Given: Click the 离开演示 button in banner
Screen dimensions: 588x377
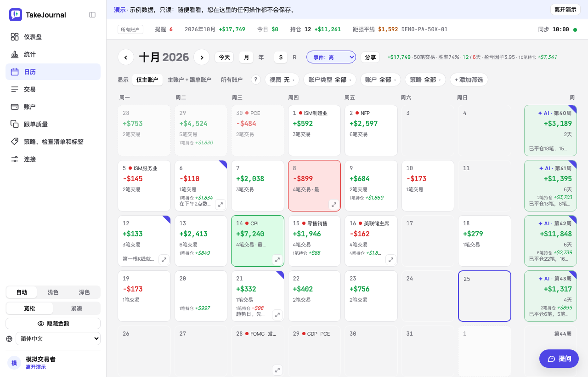Looking at the screenshot, I should pyautogui.click(x=565, y=10).
